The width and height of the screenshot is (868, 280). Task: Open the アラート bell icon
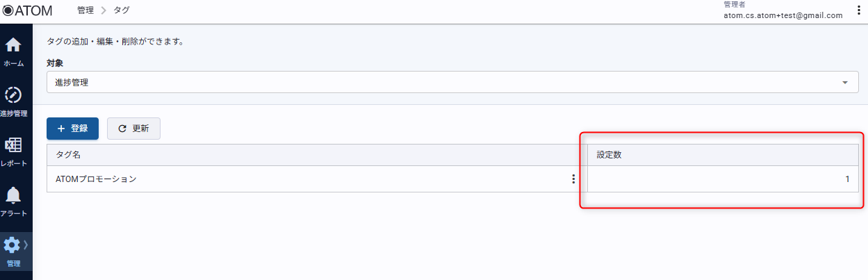(13, 195)
